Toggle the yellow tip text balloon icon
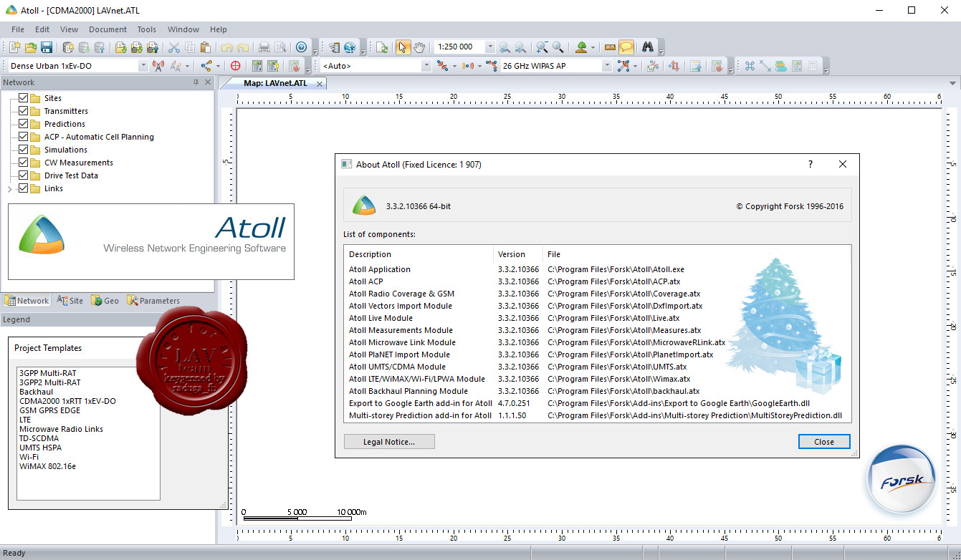 coord(626,47)
